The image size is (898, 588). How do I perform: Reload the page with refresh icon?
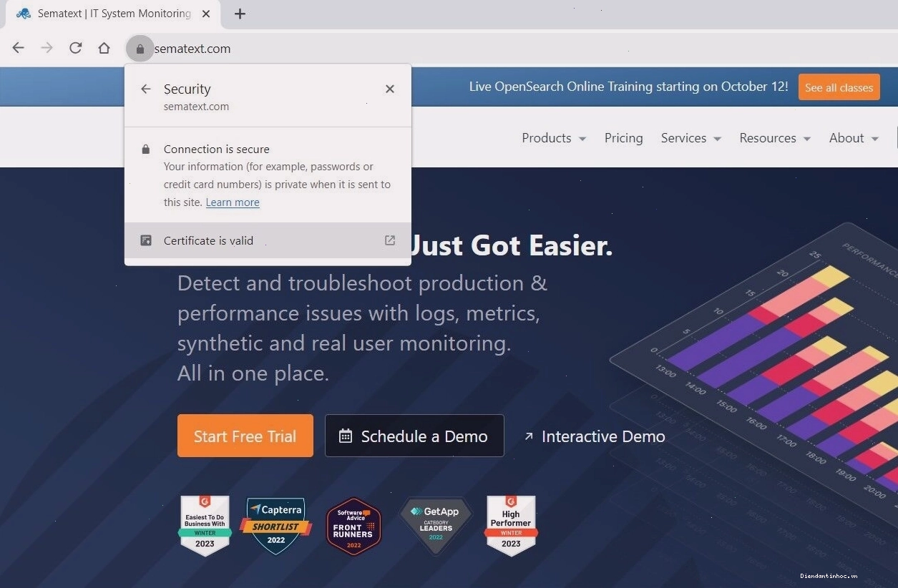click(x=75, y=48)
